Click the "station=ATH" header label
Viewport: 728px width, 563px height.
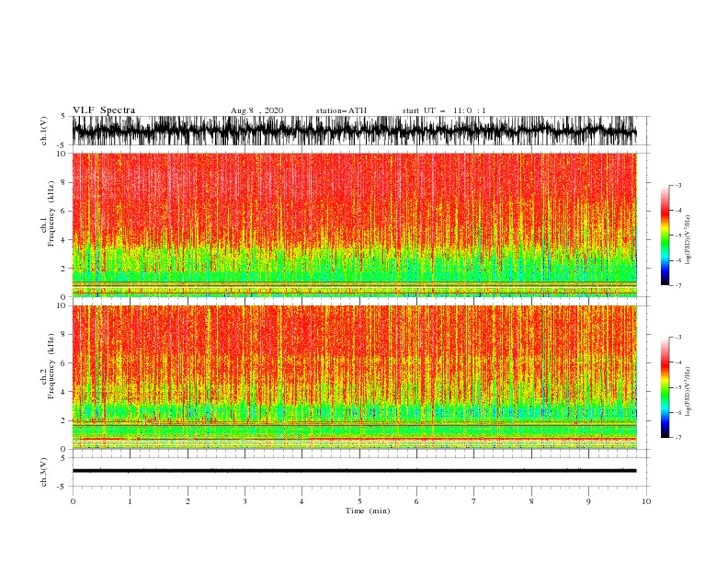tap(341, 110)
